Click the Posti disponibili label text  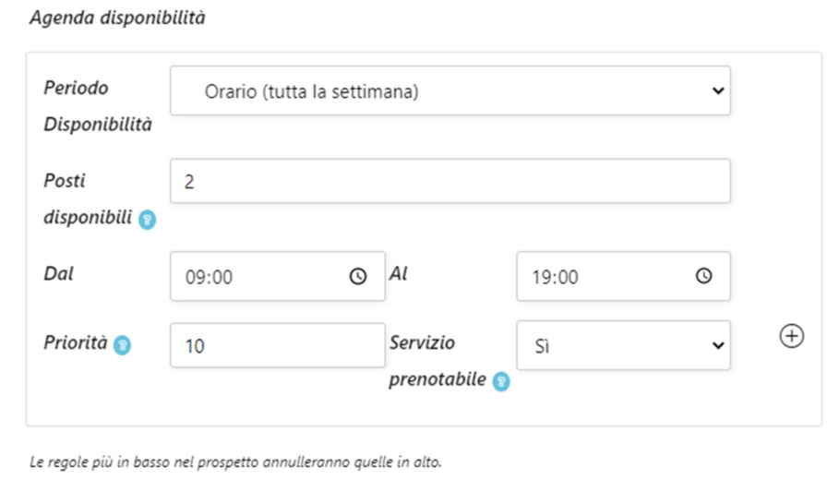pos(88,198)
